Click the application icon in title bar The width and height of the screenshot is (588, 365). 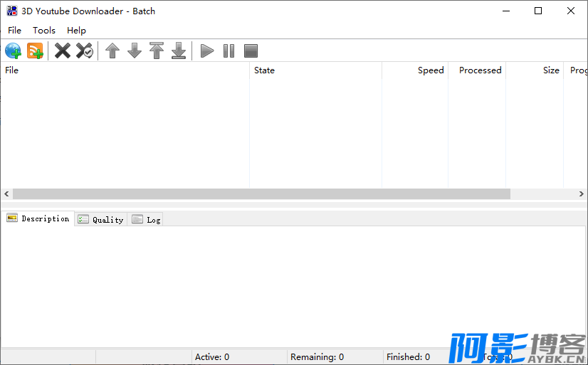tap(12, 11)
